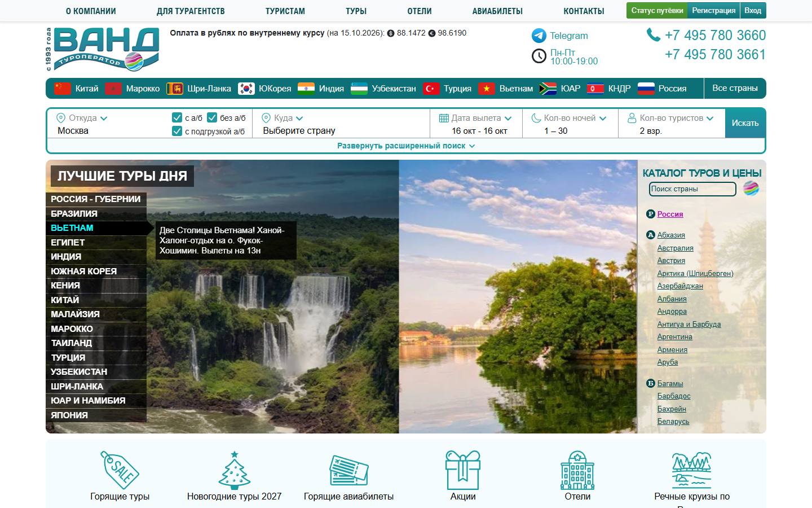The width and height of the screenshot is (812, 508).
Task: Click the Регистрация button
Action: [x=713, y=11]
